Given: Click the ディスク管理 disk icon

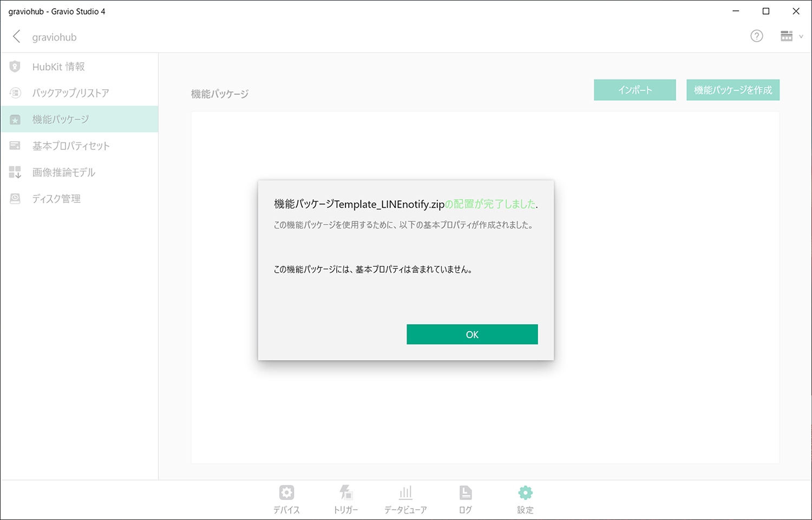Looking at the screenshot, I should [15, 199].
